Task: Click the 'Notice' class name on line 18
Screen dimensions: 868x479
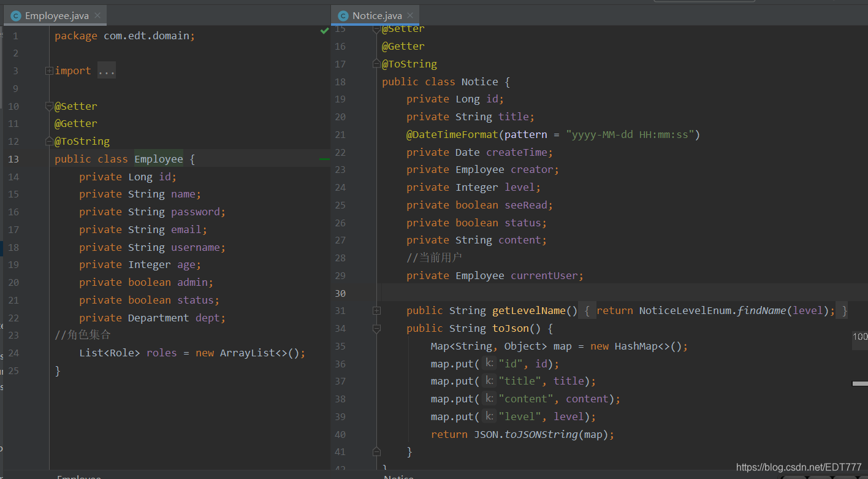Action: (x=480, y=82)
